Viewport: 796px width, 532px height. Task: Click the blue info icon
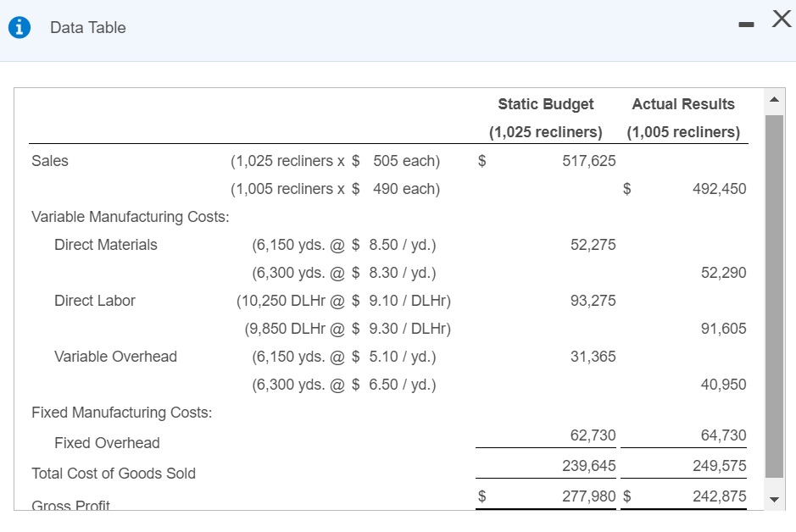(18, 26)
